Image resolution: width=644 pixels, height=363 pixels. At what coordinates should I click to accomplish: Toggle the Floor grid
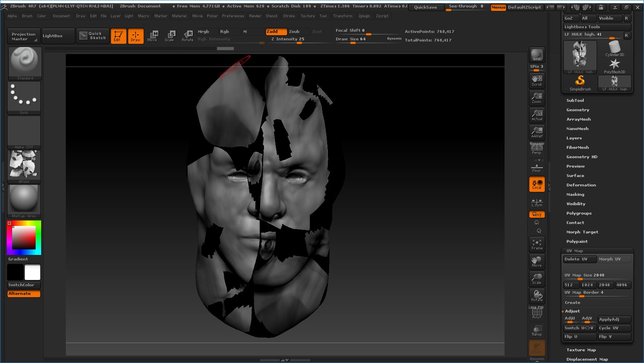(537, 166)
